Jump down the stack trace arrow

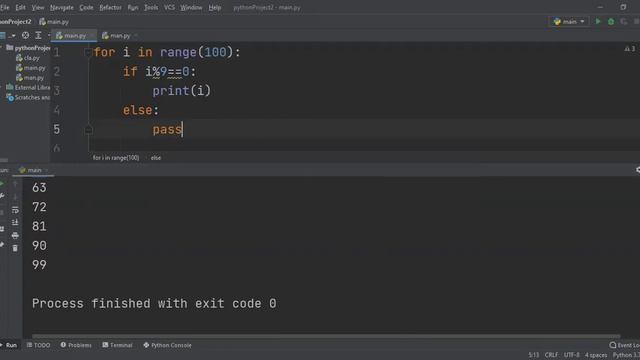point(15,197)
